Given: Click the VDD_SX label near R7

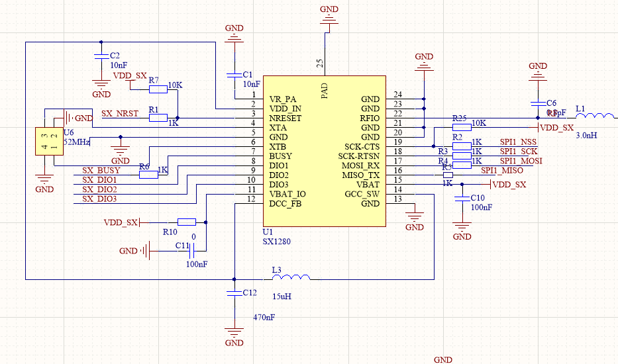Looking at the screenshot, I should 130,75.
